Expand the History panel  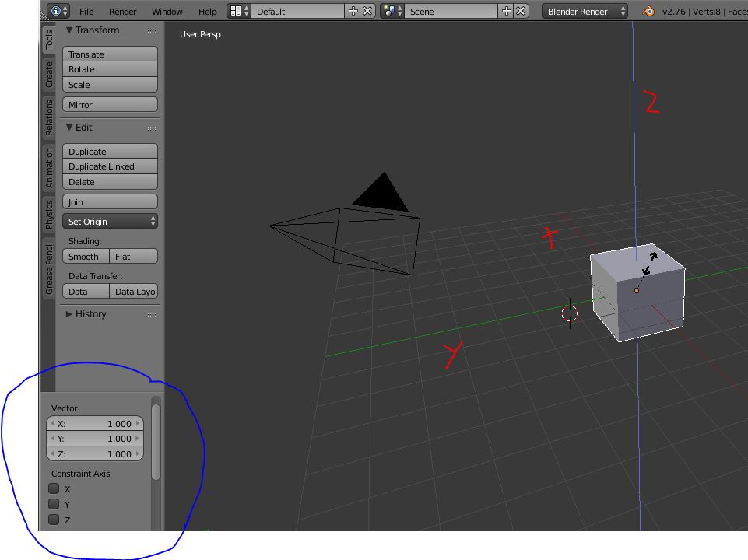[x=86, y=313]
